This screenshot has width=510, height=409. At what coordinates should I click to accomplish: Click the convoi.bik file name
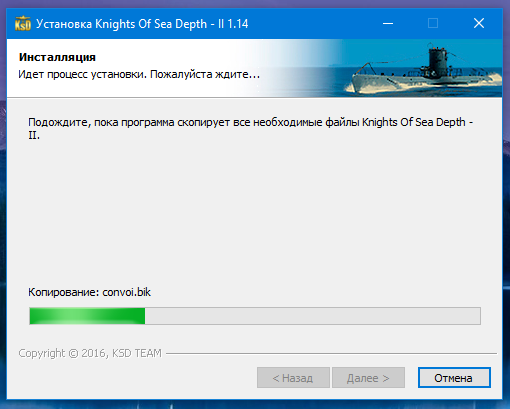point(127,292)
